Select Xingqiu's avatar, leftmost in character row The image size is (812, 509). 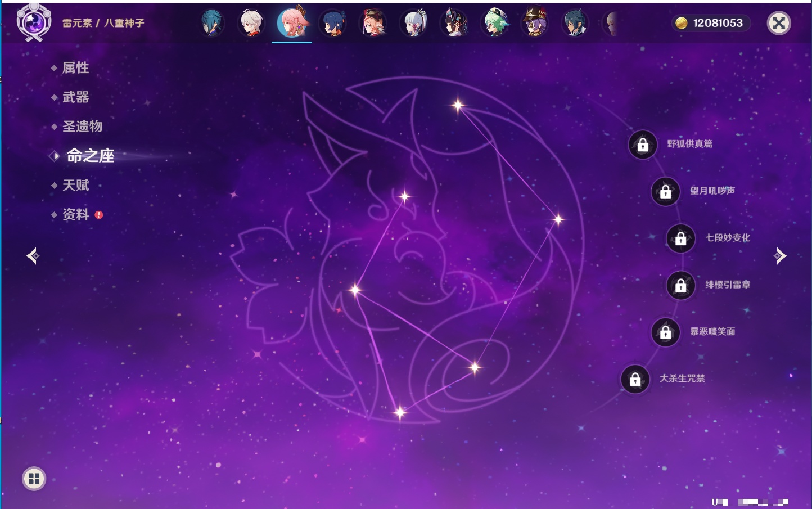211,23
